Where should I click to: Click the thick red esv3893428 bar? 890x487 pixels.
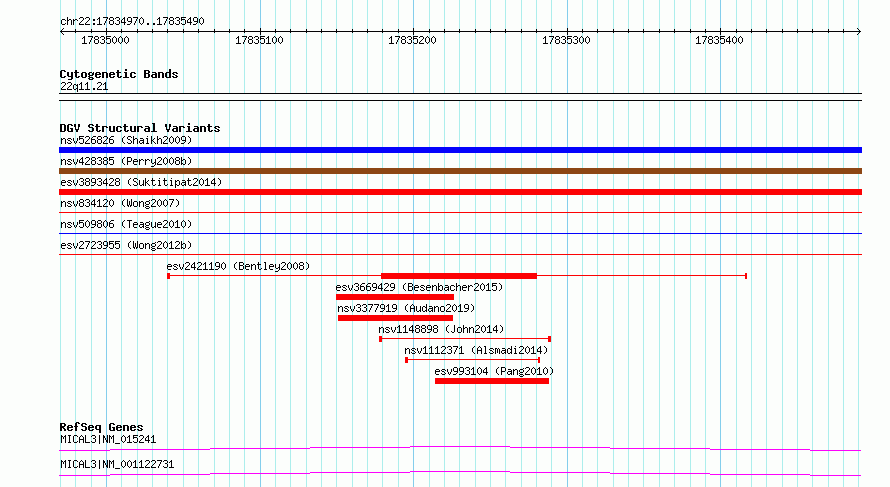coord(460,192)
